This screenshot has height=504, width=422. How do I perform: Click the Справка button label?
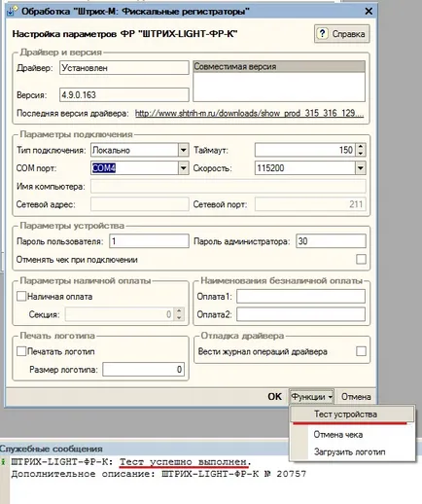(348, 34)
